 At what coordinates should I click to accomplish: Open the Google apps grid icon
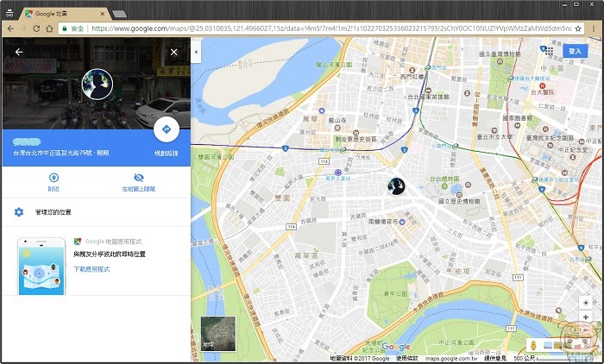pyautogui.click(x=550, y=51)
